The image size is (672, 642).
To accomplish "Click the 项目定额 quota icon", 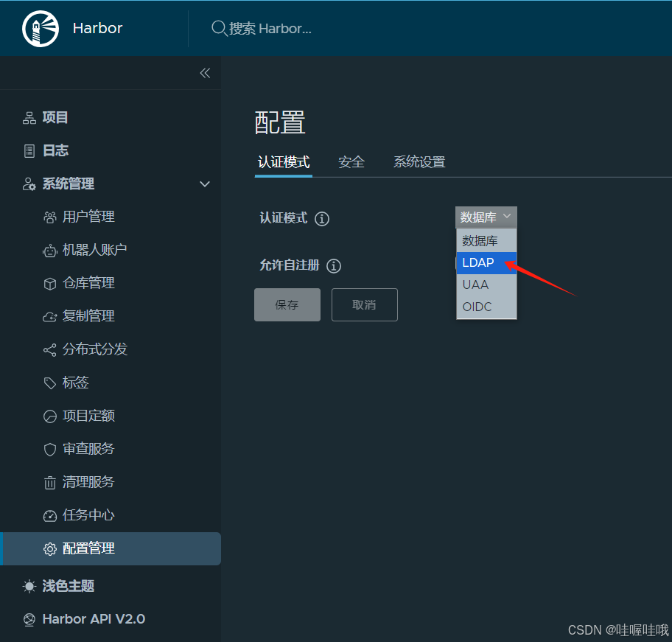I will click(x=49, y=416).
